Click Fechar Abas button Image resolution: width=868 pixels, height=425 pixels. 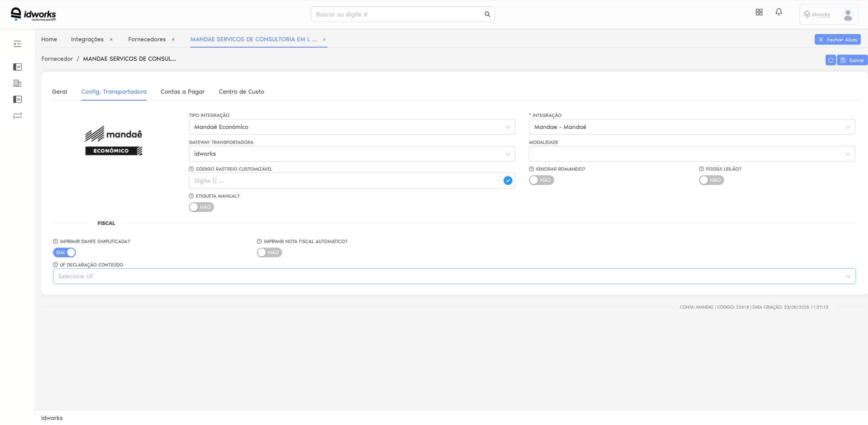(838, 40)
